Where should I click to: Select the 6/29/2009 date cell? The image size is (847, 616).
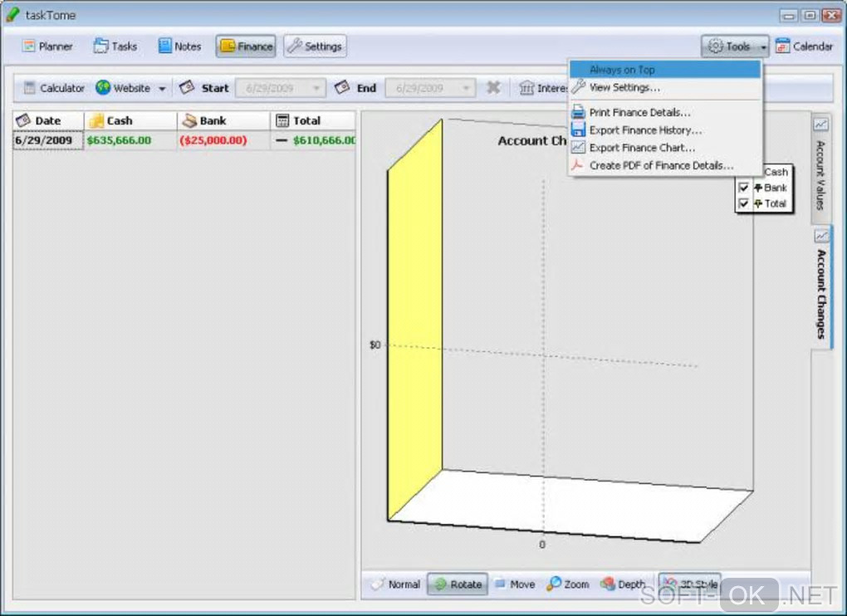click(x=48, y=140)
